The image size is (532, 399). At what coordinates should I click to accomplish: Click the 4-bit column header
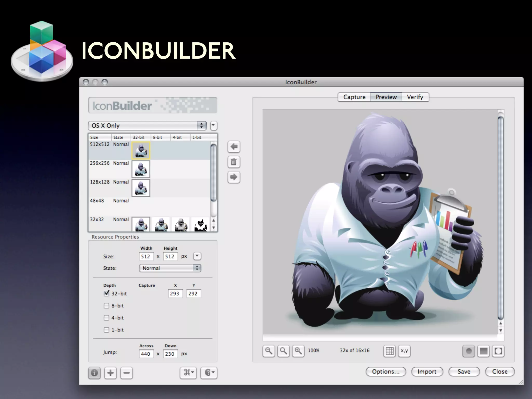(x=180, y=137)
